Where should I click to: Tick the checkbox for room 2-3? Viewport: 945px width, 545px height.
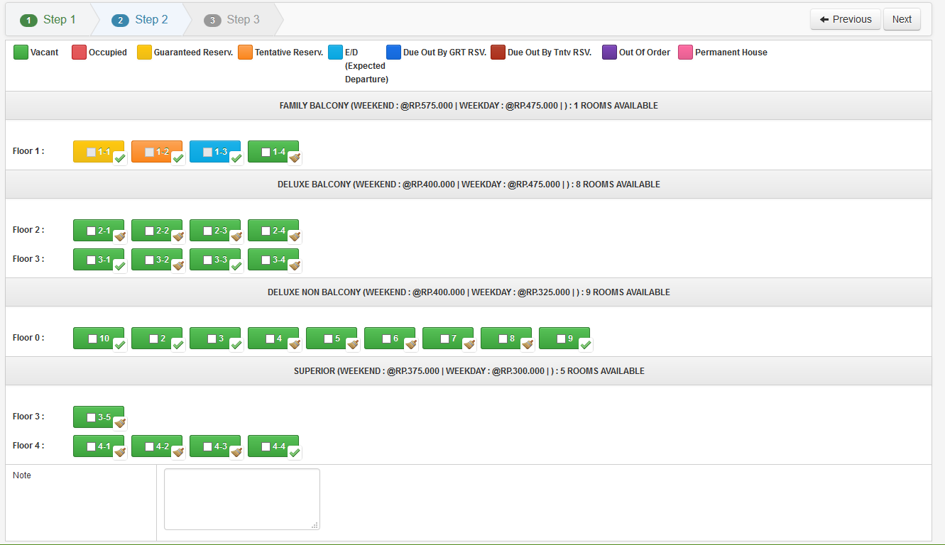point(207,231)
